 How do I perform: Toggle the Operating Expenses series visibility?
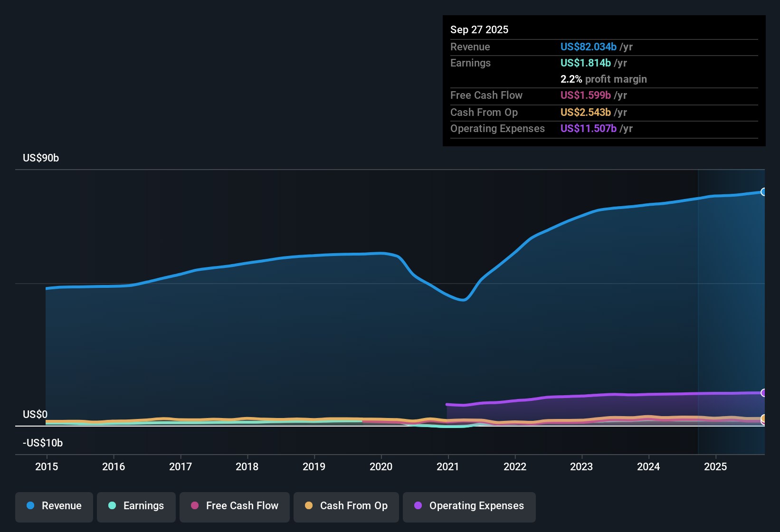pos(469,506)
